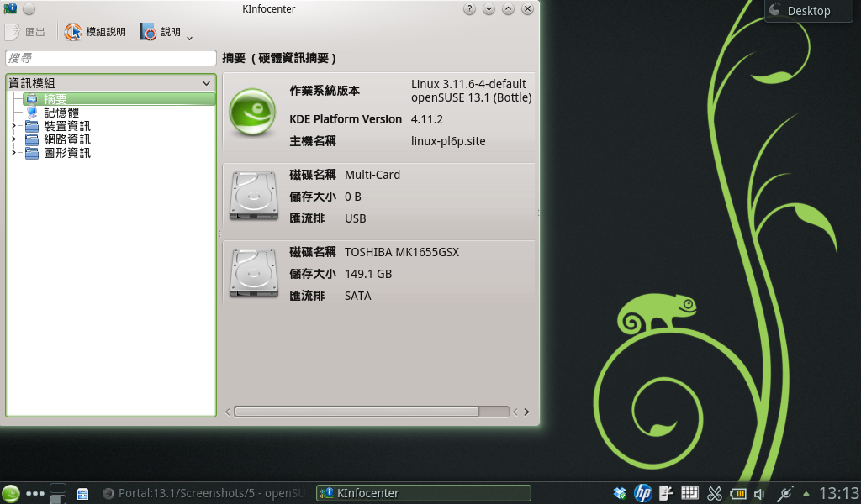Click the 4.11.2 version value
The image size is (861, 504).
click(426, 119)
